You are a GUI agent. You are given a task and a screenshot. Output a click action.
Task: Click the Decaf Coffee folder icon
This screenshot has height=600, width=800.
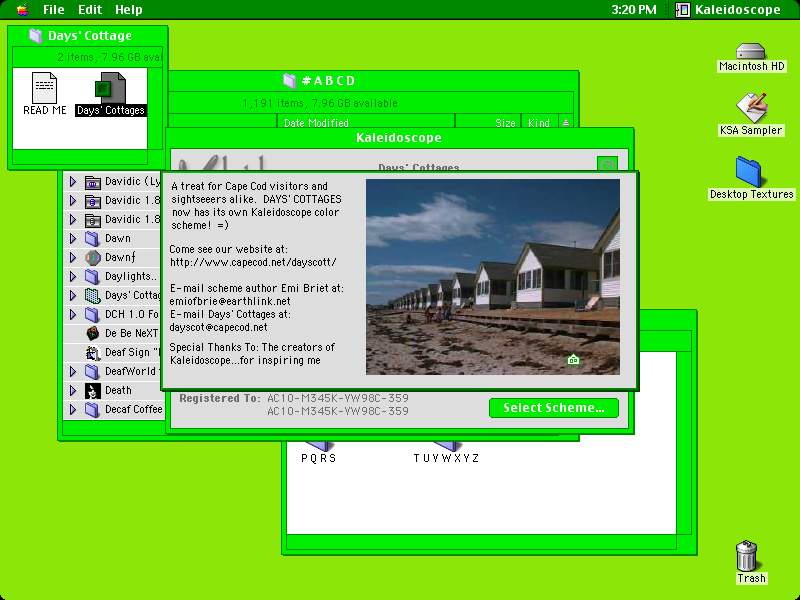[x=92, y=409]
